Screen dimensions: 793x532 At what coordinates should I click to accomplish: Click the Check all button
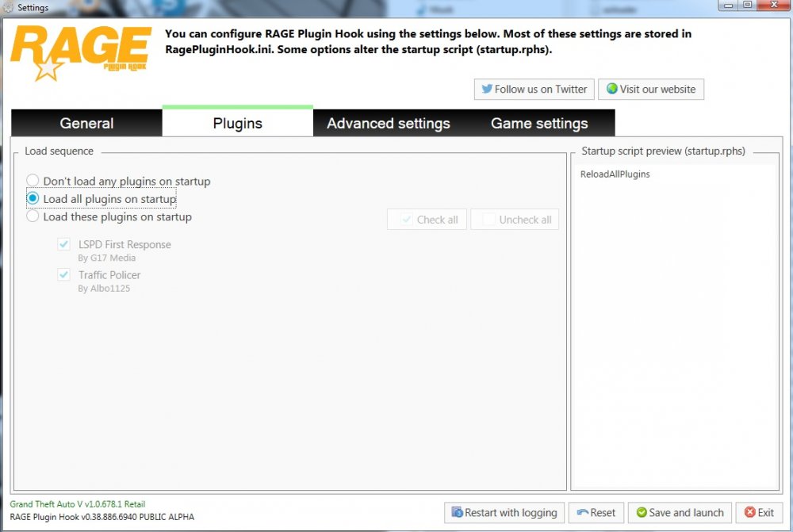click(x=427, y=220)
